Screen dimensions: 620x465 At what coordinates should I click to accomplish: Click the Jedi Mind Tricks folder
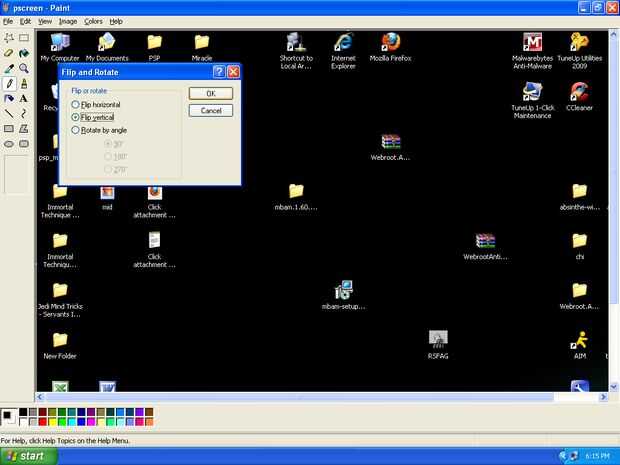pos(60,290)
